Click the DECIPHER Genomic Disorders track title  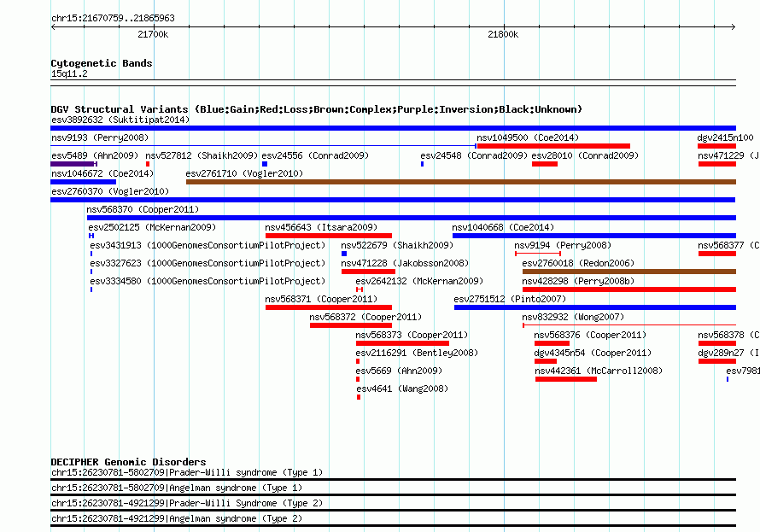[128, 462]
